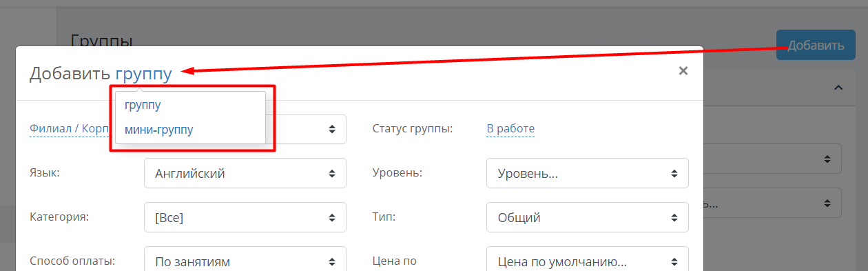Click the Язык label
The height and width of the screenshot is (271, 868).
44,173
